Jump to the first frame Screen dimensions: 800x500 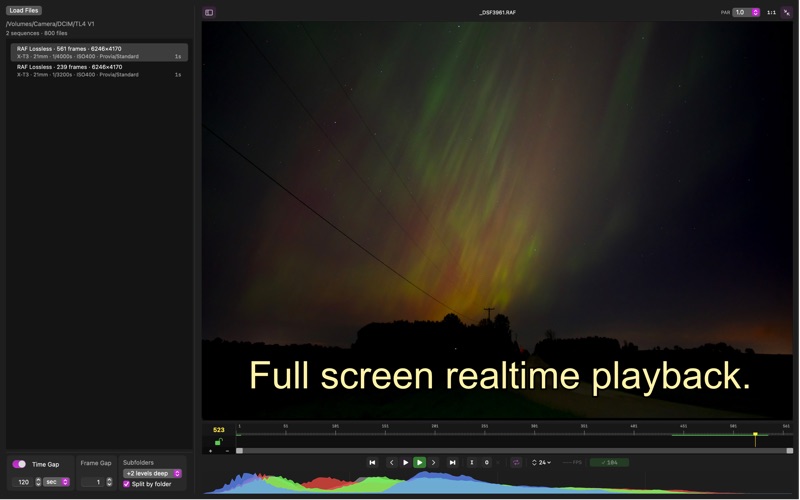(372, 462)
